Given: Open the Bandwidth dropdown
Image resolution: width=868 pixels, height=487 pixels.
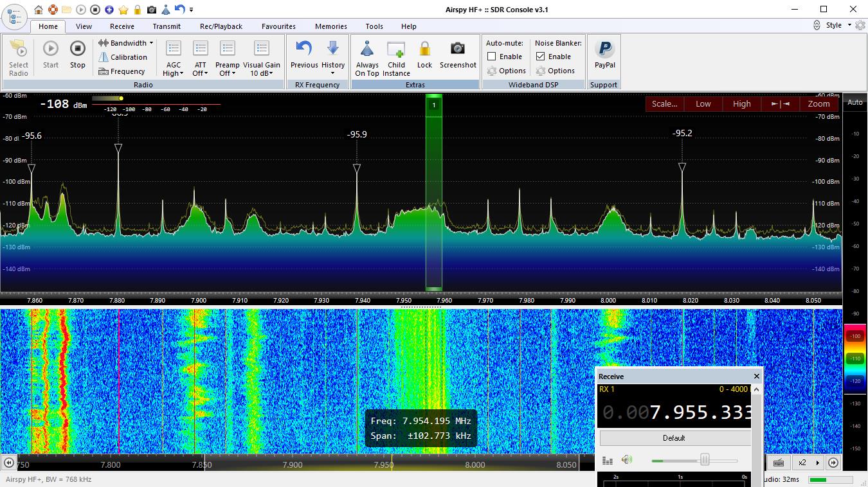Looking at the screenshot, I should tap(126, 43).
